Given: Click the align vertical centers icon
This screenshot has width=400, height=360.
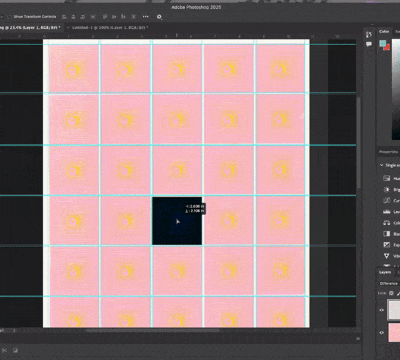Looking at the screenshot, I should click(x=114, y=16).
